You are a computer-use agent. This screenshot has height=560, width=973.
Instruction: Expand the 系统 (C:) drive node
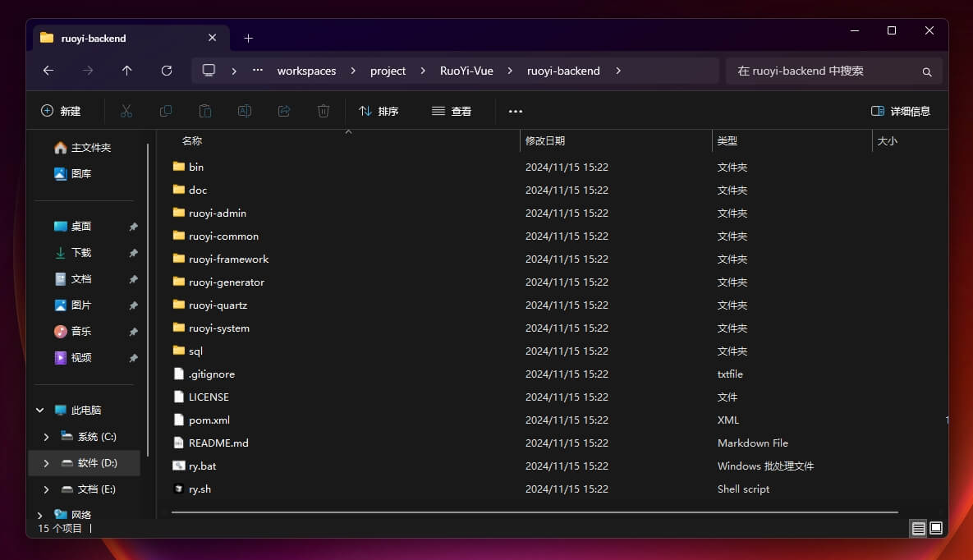pyautogui.click(x=46, y=437)
